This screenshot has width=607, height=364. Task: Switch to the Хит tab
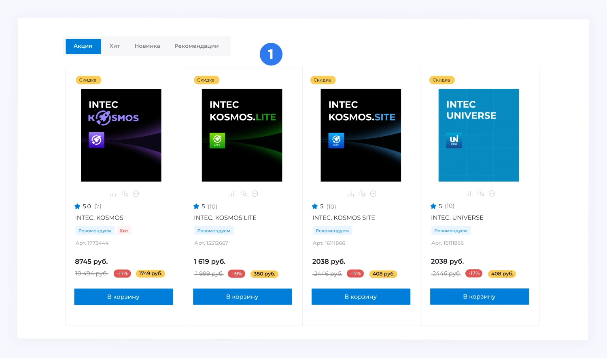(x=115, y=46)
